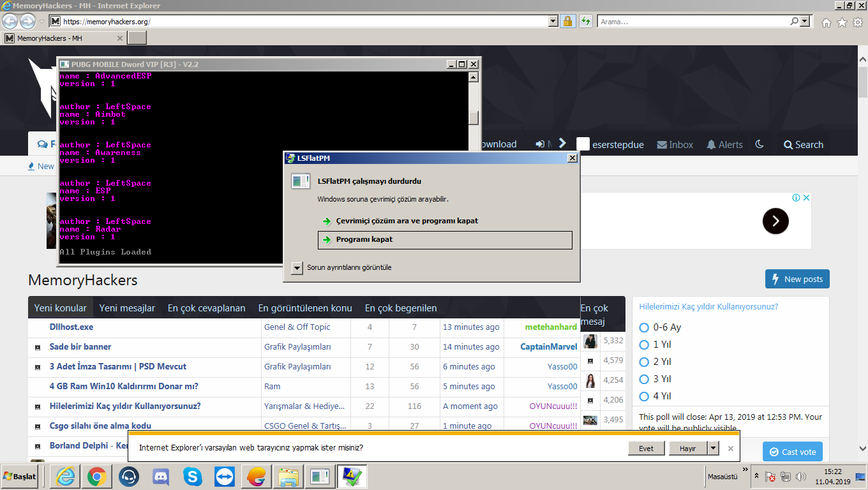Screen dimensions: 868x490
Task: Open File Explorer folder on taskbar
Action: (x=288, y=476)
